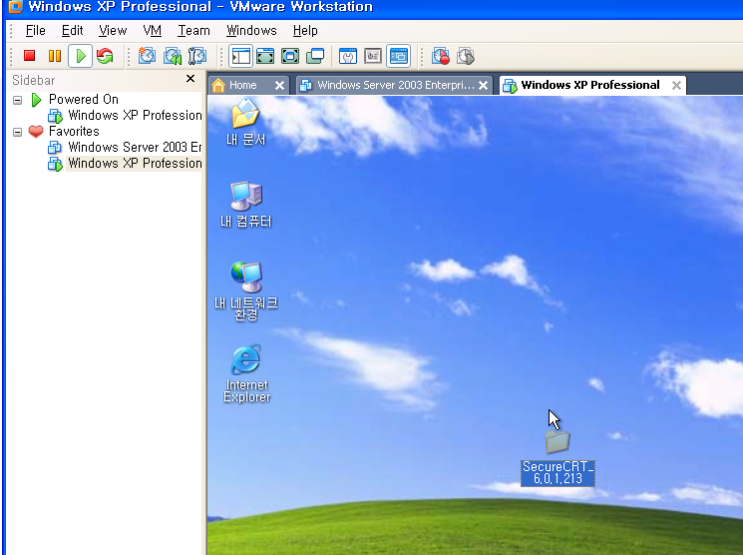743x555 pixels.
Task: Collapse the Favorites tree group
Action: 18,132
